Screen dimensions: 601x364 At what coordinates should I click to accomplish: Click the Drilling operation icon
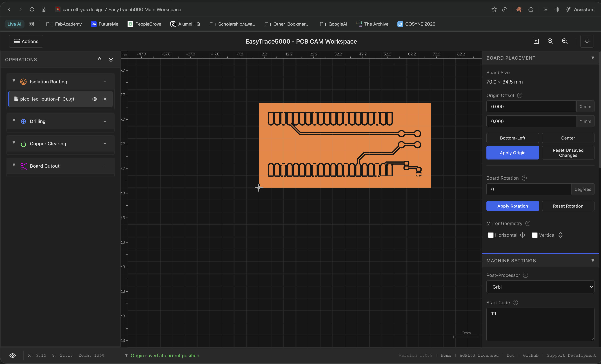23,121
